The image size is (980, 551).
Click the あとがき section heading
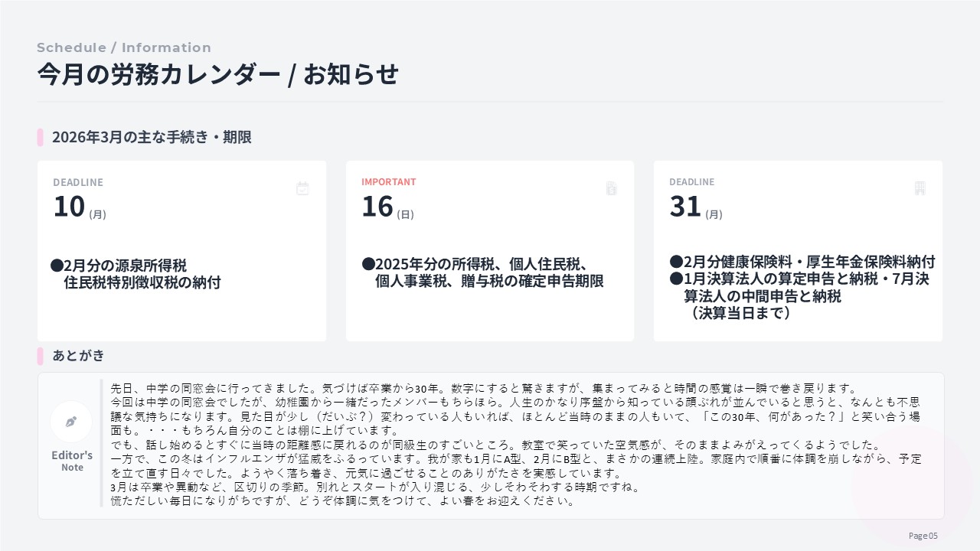pyautogui.click(x=78, y=356)
